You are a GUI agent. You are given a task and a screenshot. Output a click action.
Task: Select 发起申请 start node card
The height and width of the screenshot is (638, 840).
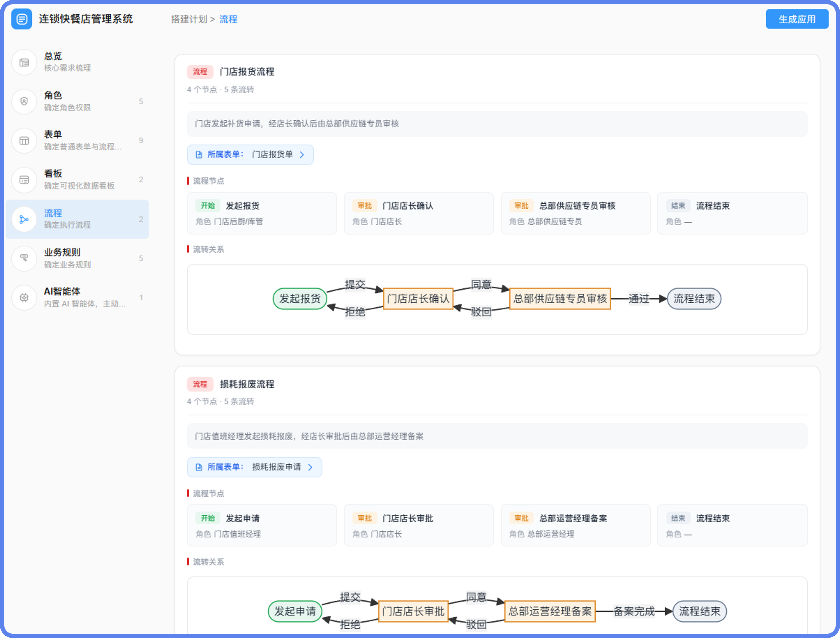(x=262, y=525)
